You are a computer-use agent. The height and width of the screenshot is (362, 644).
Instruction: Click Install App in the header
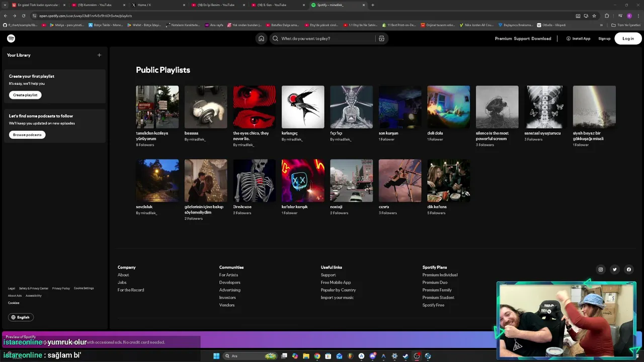(x=578, y=38)
